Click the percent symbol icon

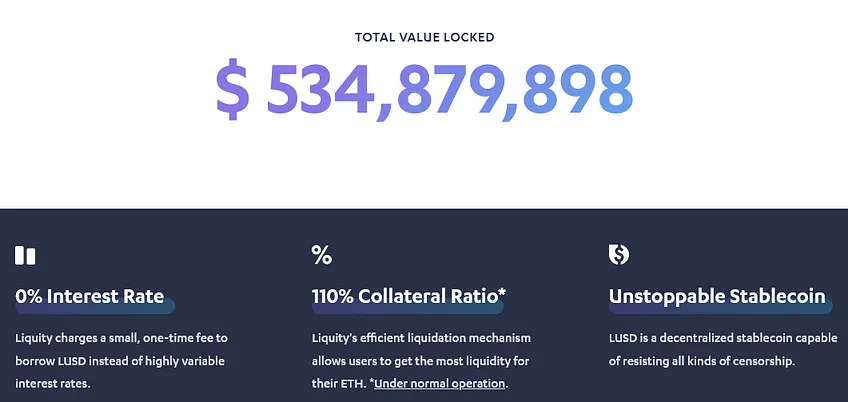322,255
